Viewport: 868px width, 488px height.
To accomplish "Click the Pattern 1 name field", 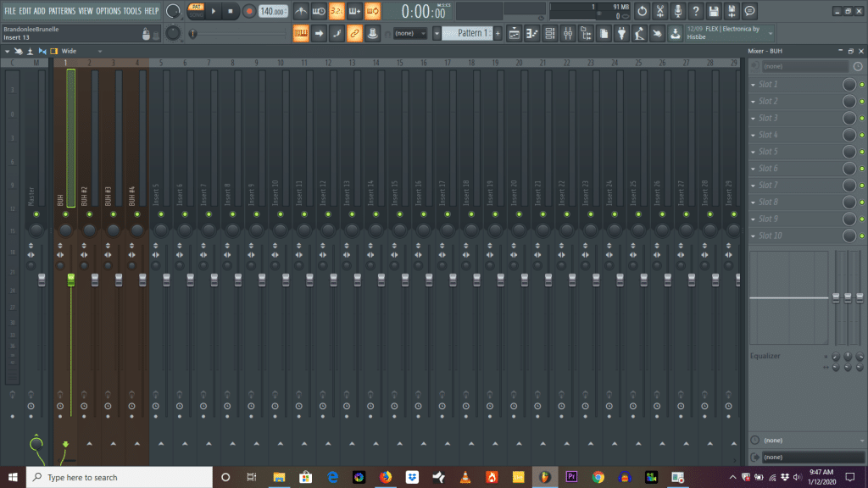I will 468,33.
